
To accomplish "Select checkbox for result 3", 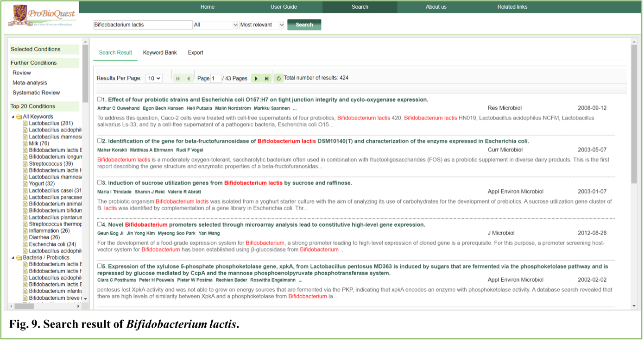I will 100,182.
